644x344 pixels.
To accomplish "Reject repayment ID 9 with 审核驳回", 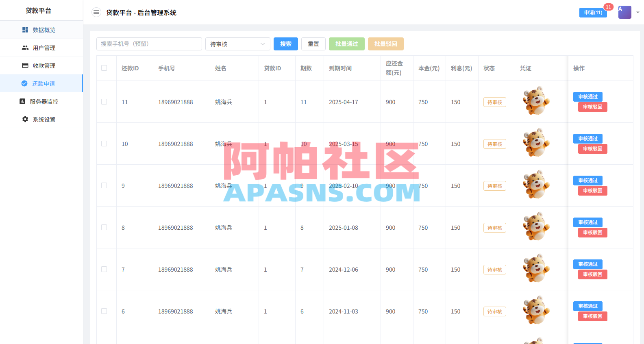I will (593, 191).
